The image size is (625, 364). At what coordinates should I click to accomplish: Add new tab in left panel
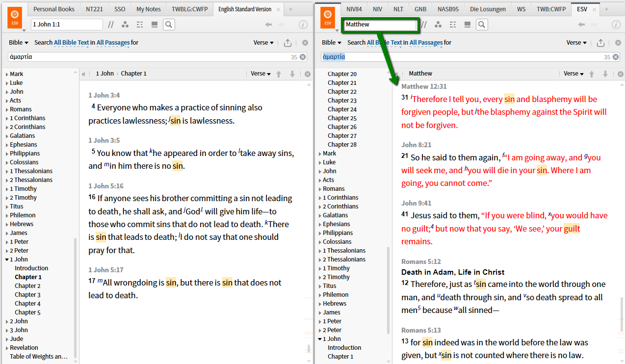click(290, 9)
